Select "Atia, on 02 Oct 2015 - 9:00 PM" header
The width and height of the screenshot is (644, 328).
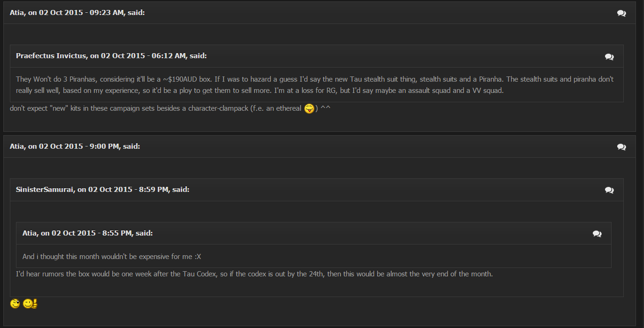coord(75,146)
